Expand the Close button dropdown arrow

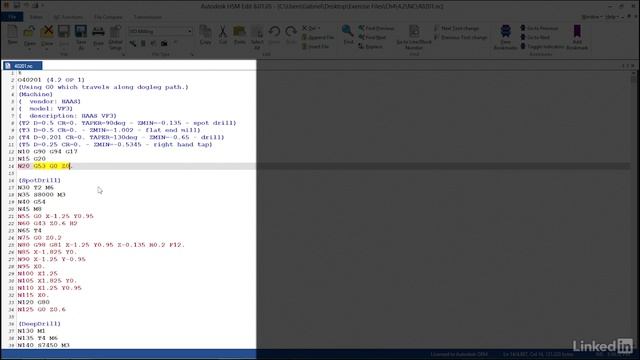coord(47,48)
